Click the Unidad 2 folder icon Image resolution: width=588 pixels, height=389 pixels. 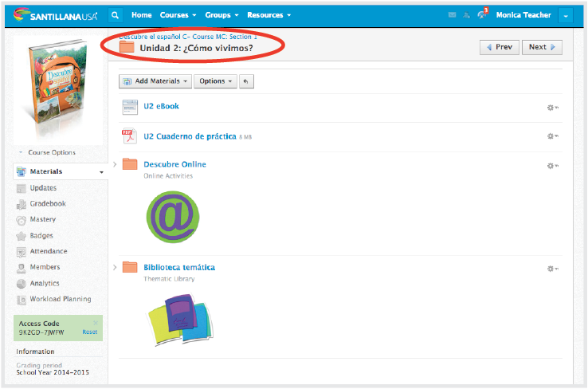click(x=127, y=47)
